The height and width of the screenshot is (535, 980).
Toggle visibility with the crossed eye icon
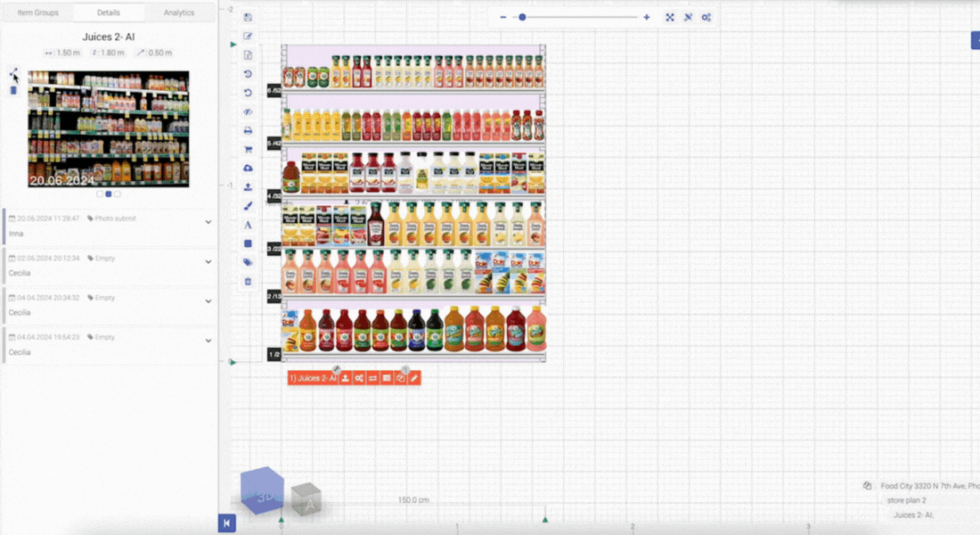point(249,112)
